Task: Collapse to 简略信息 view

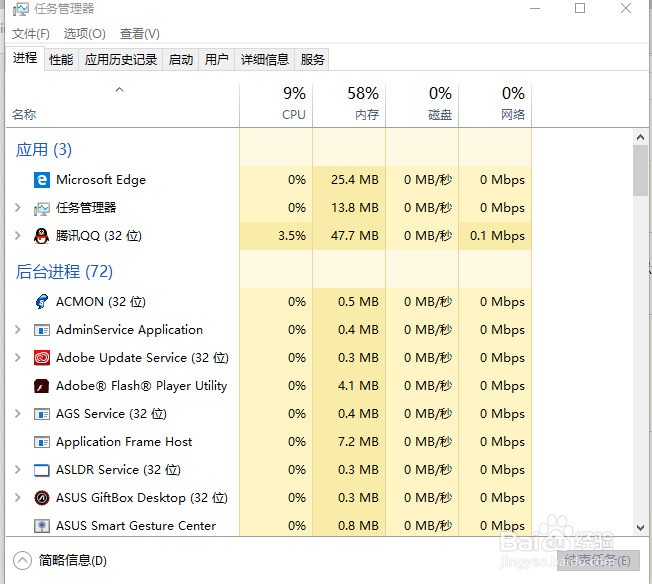Action: 60,561
